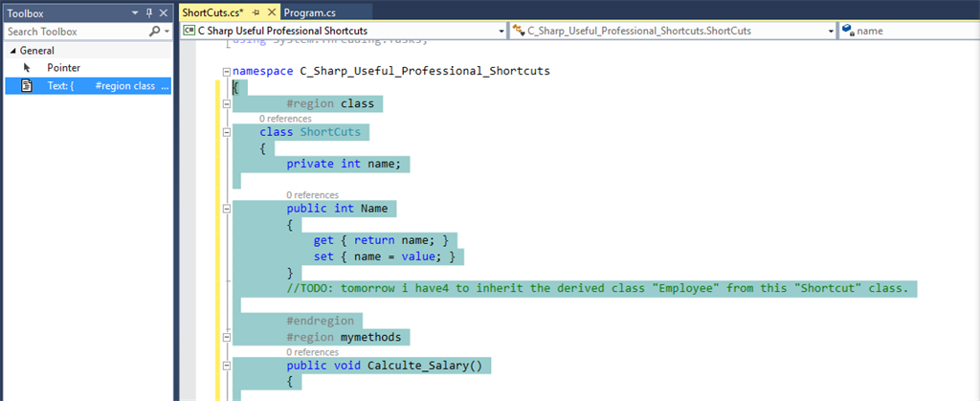Viewport: 980px width, 401px height.
Task: Switch to the ShortCuts.cs tab
Action: point(213,12)
